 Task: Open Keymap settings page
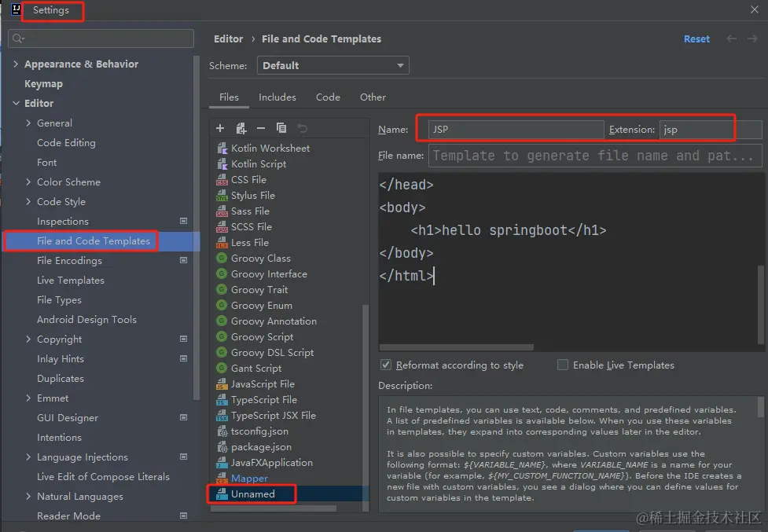[x=43, y=84]
